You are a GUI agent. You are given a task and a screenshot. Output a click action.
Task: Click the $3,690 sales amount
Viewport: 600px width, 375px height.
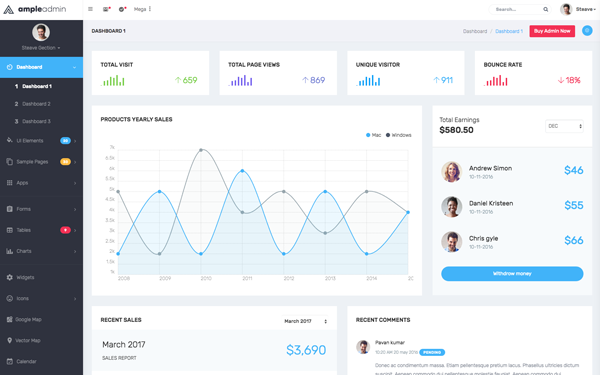(306, 350)
